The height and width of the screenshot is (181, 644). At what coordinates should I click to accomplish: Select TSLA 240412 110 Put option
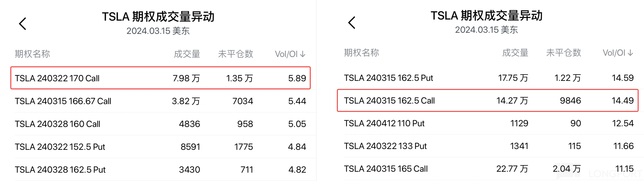(x=487, y=123)
